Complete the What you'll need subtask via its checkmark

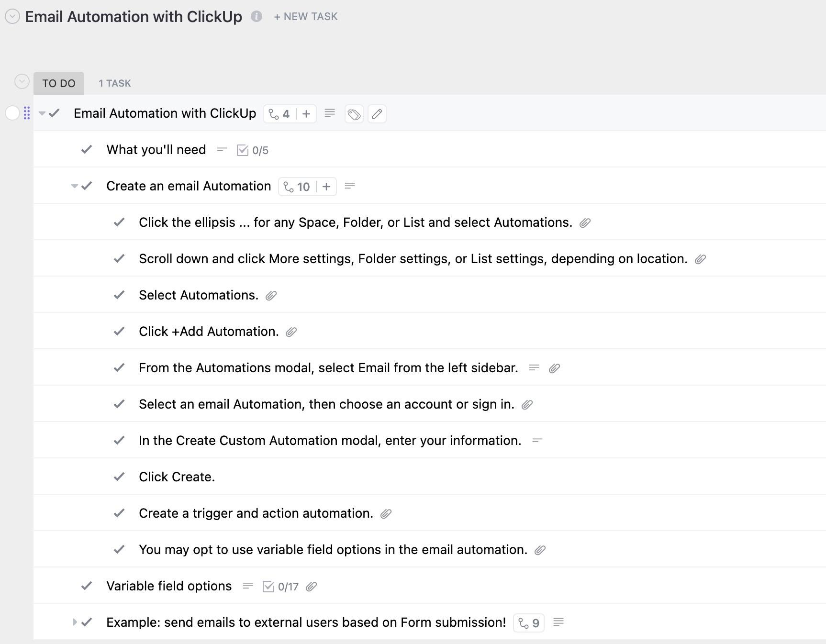[x=87, y=149]
